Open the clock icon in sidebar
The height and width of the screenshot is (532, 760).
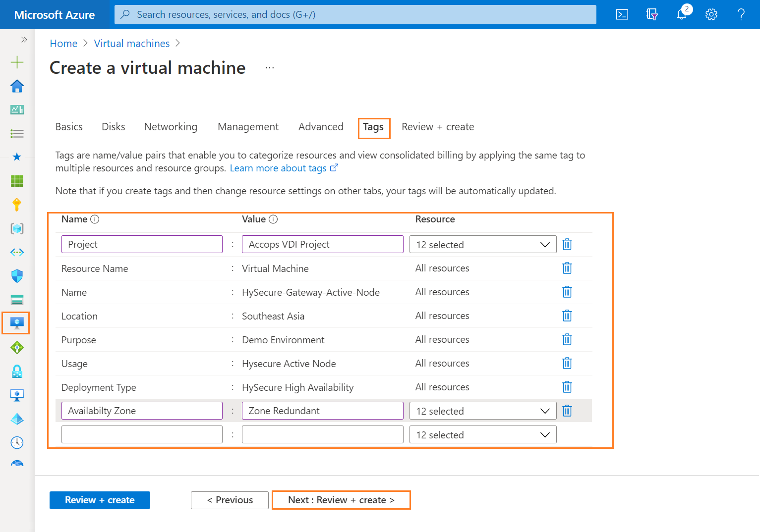(x=17, y=442)
